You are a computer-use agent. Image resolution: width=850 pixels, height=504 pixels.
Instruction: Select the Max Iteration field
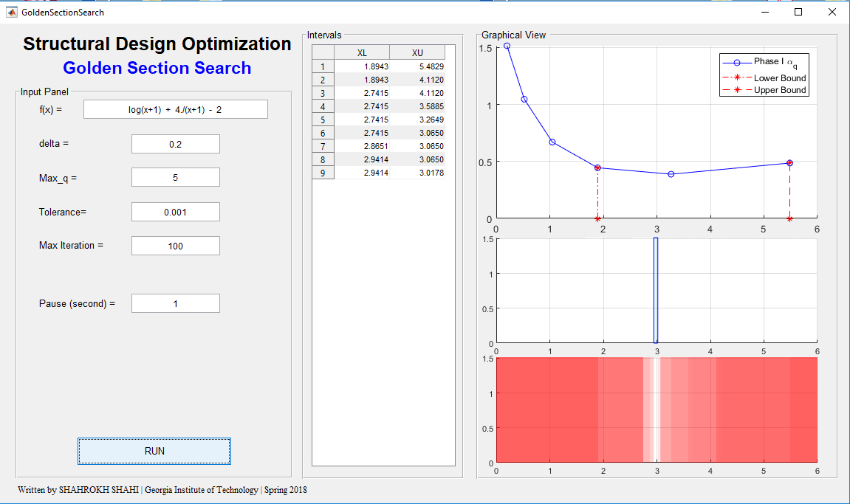coord(175,246)
